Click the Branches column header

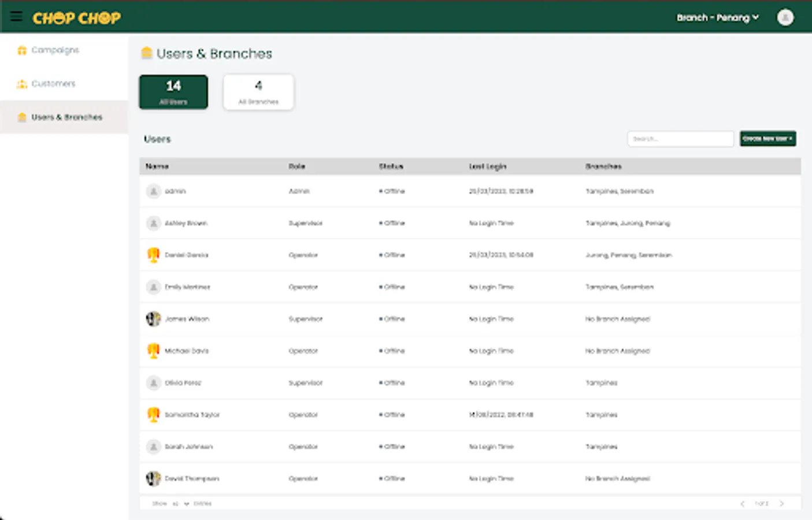pos(603,166)
